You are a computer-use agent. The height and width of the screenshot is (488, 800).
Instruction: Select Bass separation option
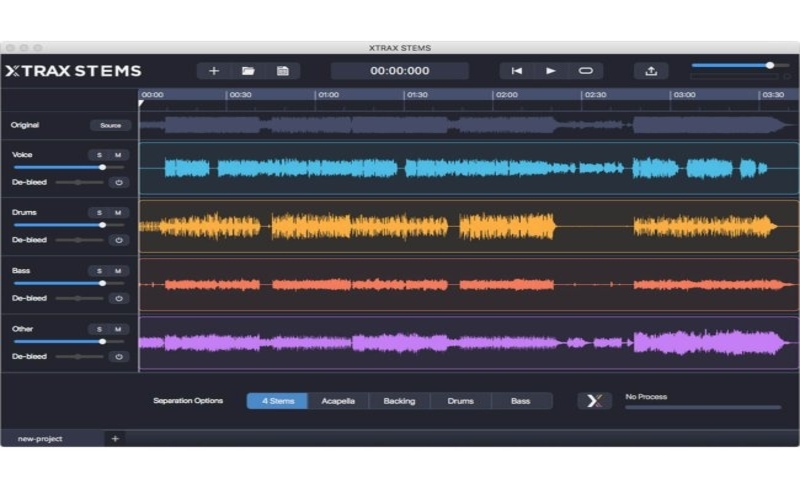(x=521, y=401)
